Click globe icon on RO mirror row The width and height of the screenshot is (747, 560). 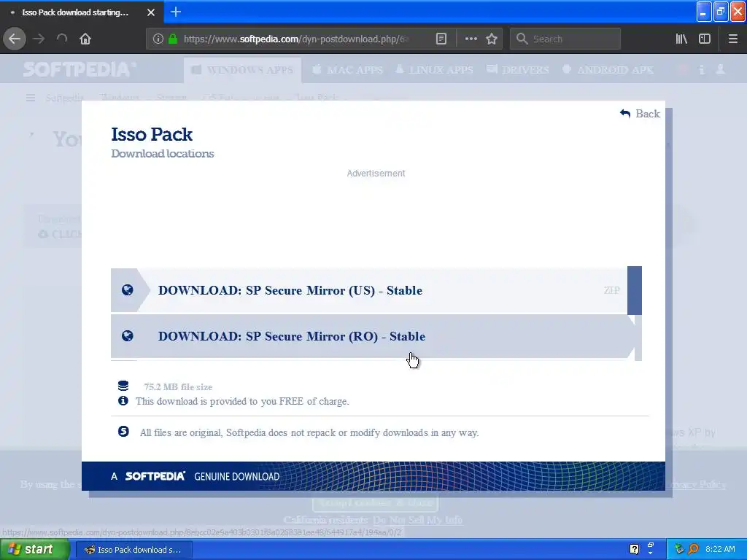tap(127, 335)
